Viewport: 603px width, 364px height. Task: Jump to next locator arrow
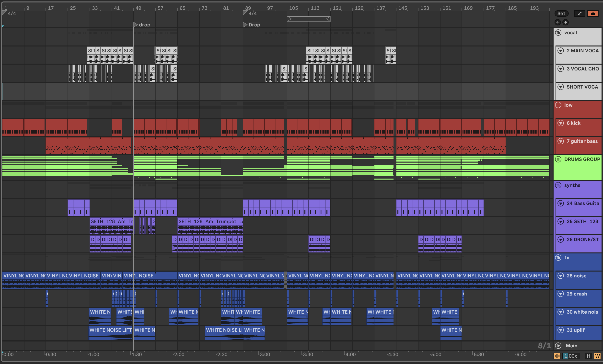pyautogui.click(x=565, y=23)
